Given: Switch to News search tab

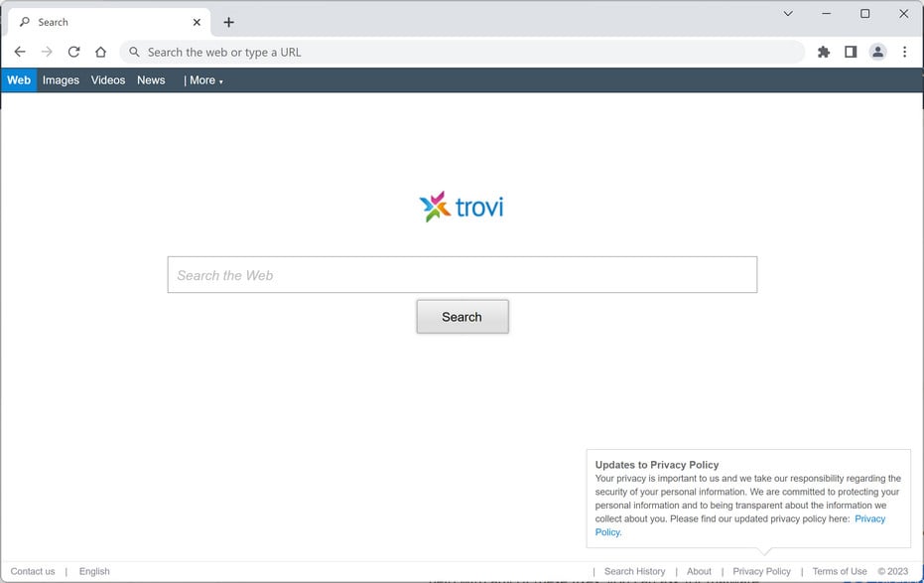Looking at the screenshot, I should 151,80.
